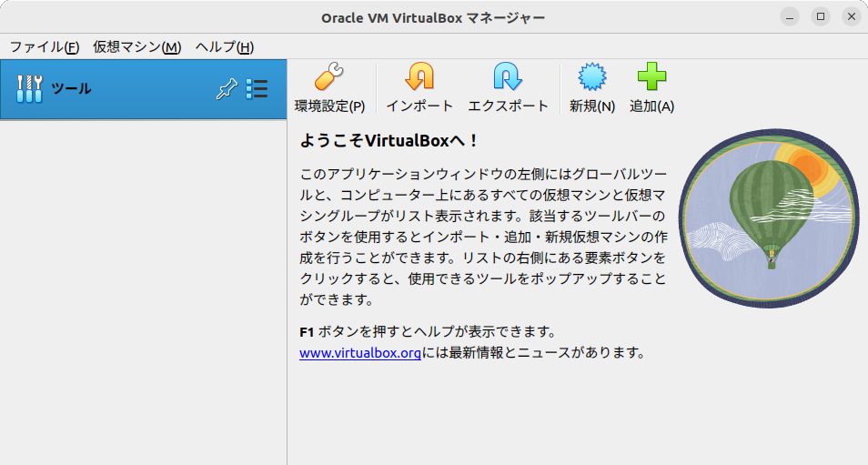The image size is (868, 465).
Task: Close the VirtualBox manager window
Action: point(852,17)
